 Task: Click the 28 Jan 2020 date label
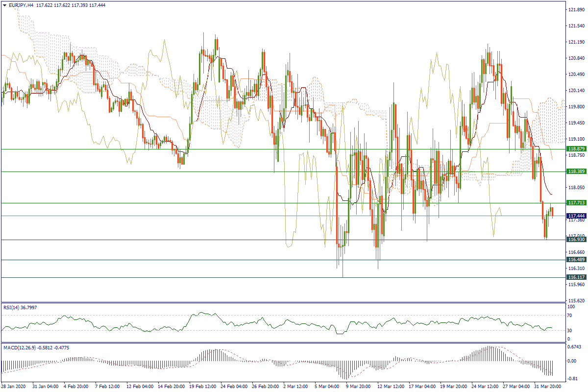pyautogui.click(x=15, y=386)
